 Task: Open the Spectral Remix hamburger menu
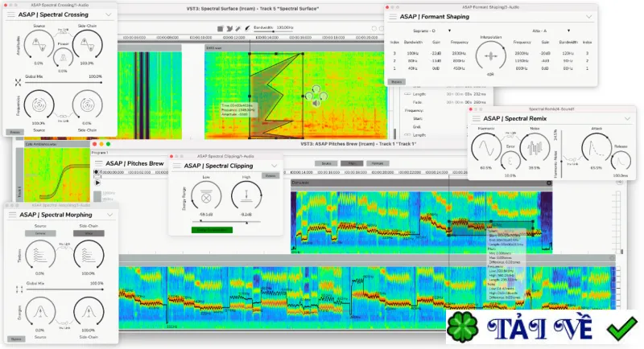477,118
